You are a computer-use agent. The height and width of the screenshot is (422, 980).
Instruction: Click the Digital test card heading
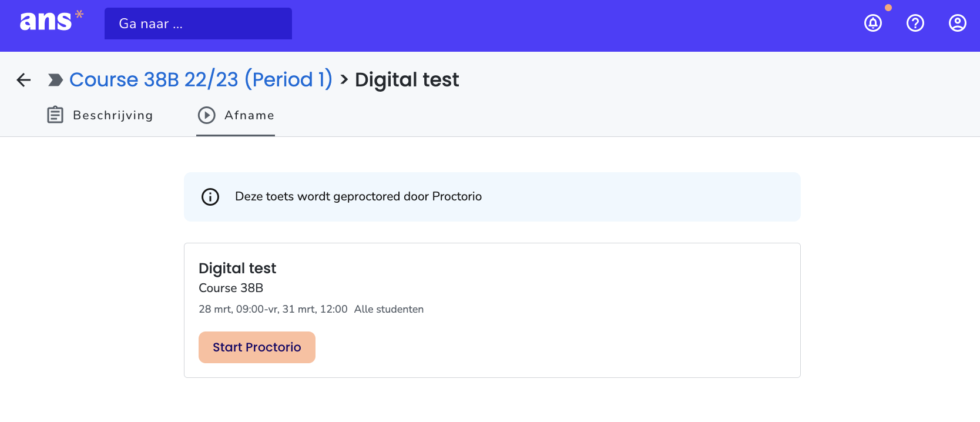point(237,268)
